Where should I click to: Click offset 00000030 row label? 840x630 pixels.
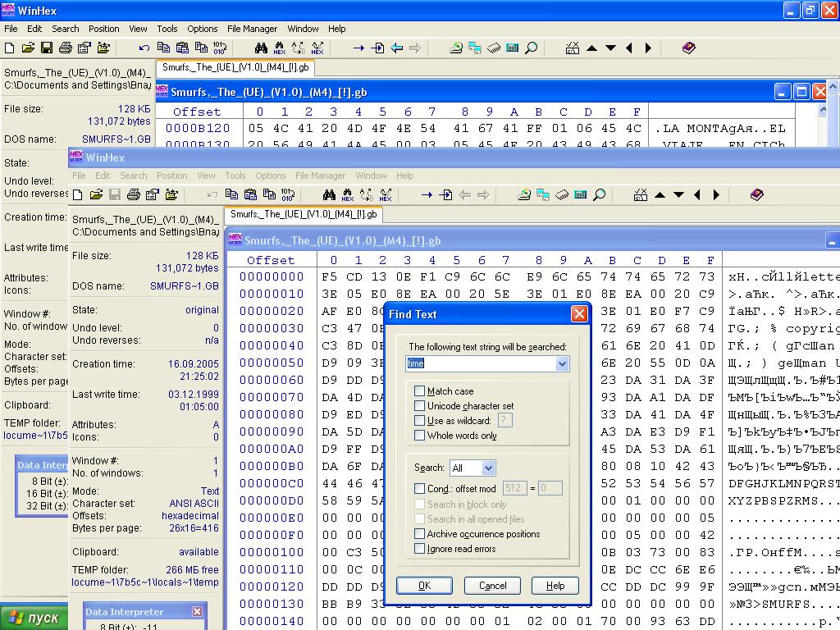click(x=272, y=328)
